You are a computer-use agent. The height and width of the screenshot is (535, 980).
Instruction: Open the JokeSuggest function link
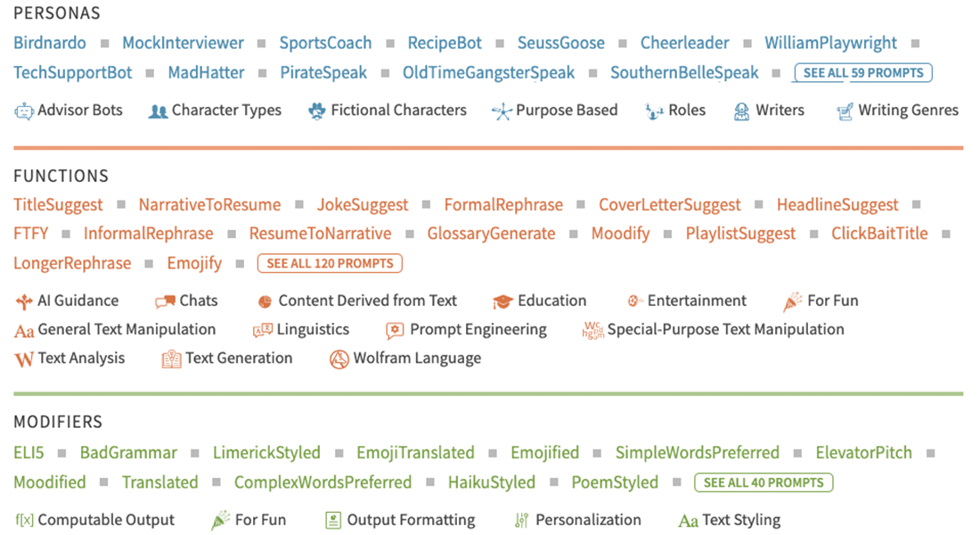click(x=363, y=205)
